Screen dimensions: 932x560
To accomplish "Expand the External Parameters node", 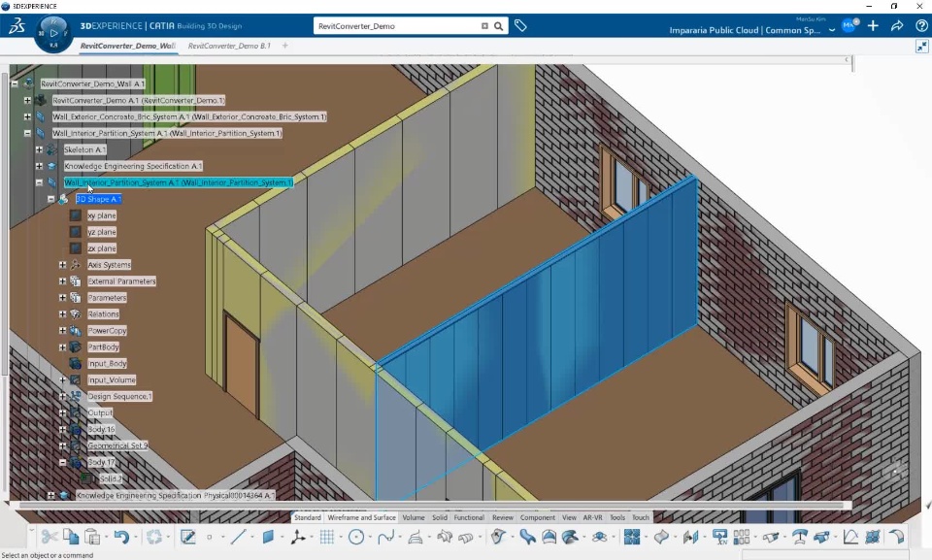I will [62, 281].
